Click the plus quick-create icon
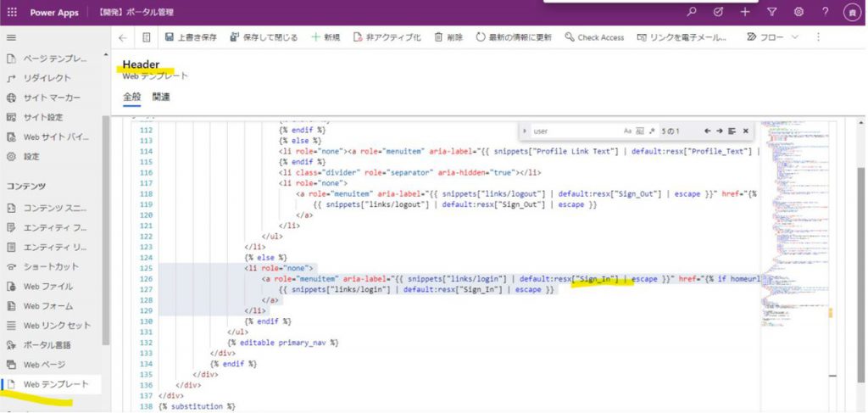 point(745,12)
